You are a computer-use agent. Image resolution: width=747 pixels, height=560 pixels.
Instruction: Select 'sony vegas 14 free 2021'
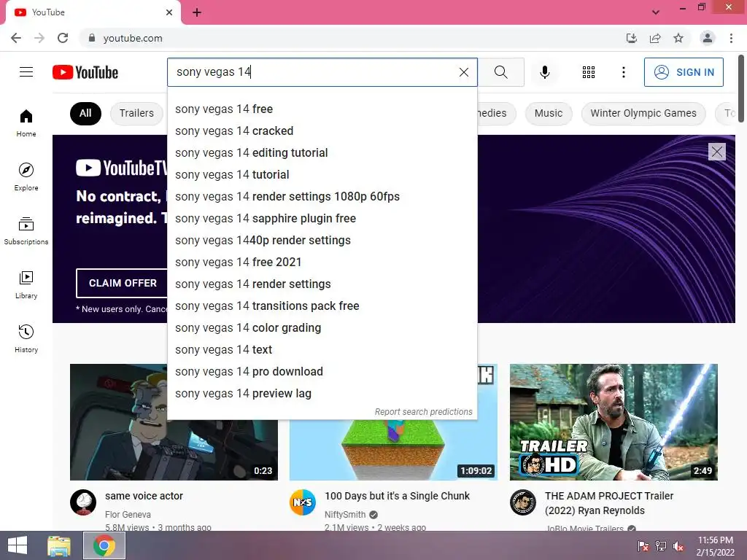(x=322, y=262)
